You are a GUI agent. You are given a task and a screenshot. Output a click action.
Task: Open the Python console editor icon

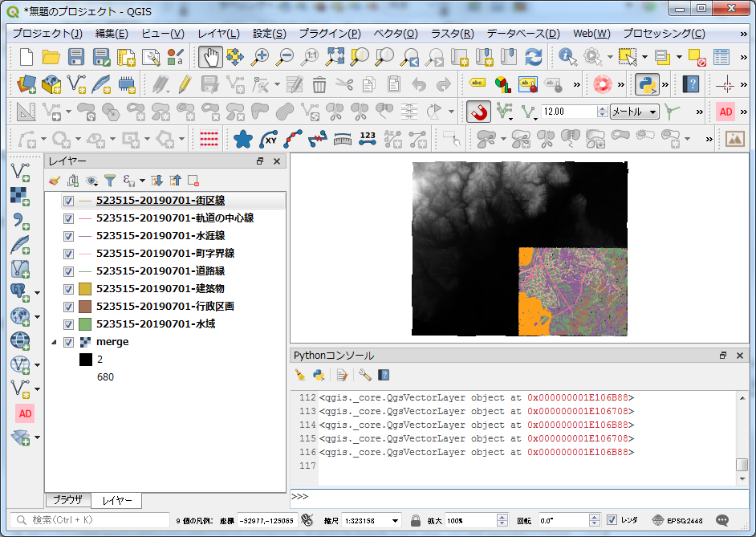pos(342,374)
